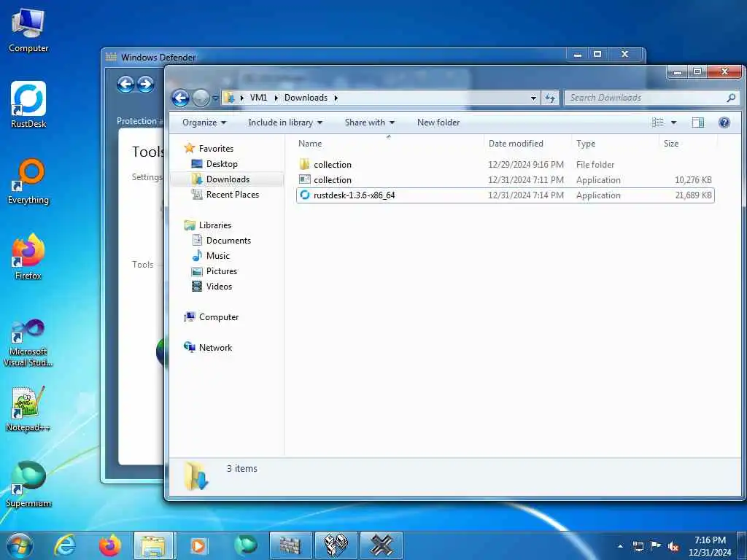Open the view options dropdown arrow
The height and width of the screenshot is (560, 747).
pos(673,122)
